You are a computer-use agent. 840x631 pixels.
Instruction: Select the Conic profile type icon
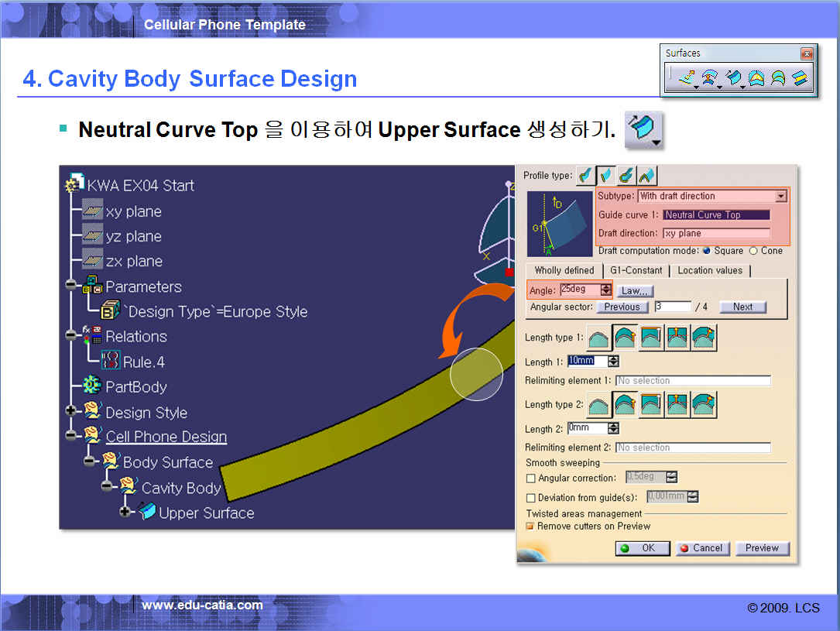coord(646,175)
